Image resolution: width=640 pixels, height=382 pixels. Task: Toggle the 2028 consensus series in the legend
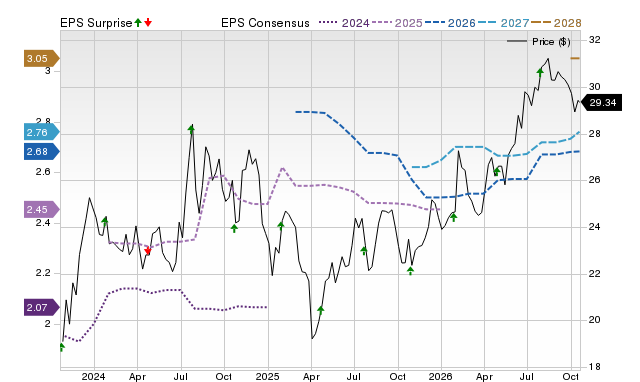[x=556, y=23]
